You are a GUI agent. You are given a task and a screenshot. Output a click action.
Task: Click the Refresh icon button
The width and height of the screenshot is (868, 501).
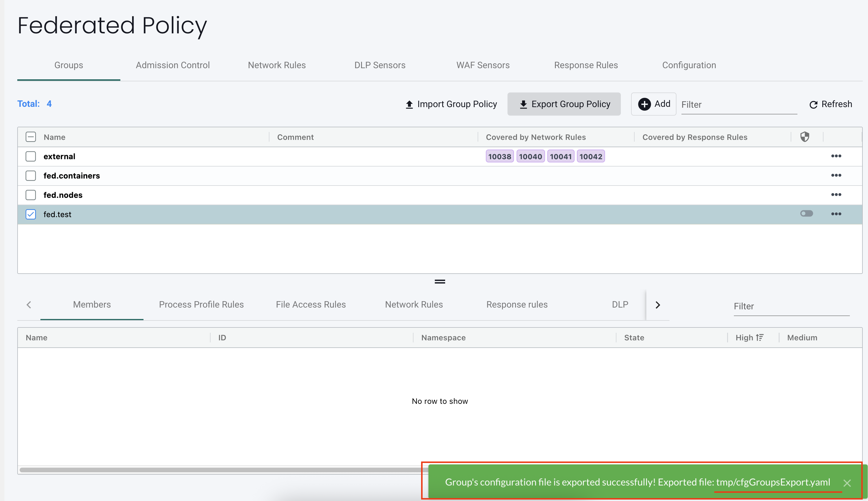click(x=813, y=104)
